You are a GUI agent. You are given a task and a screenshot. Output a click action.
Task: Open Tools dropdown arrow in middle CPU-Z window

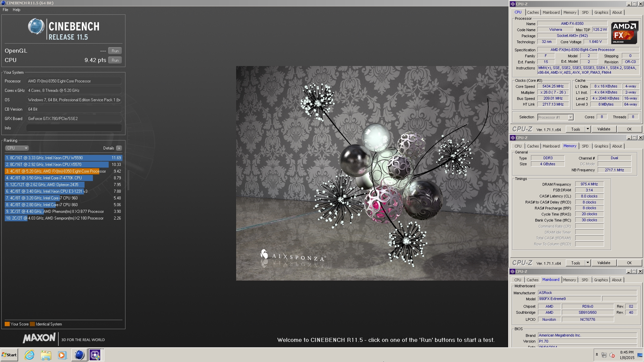pyautogui.click(x=588, y=263)
